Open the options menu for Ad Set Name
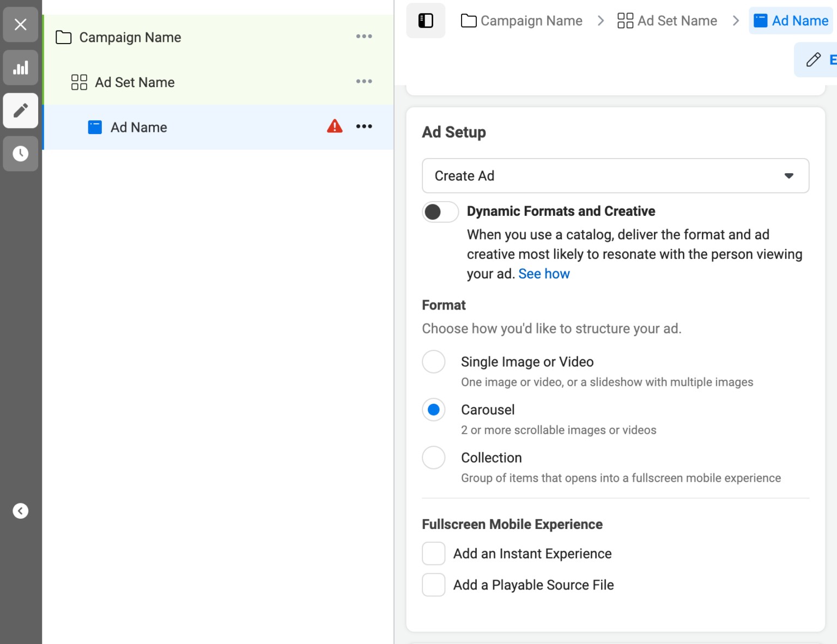This screenshot has height=644, width=837. tap(364, 81)
